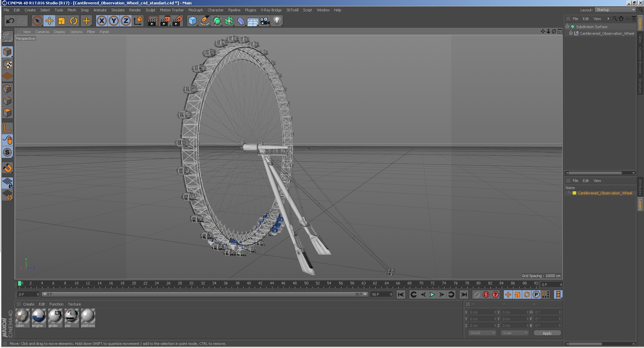Click the timeline range slider bar
This screenshot has width=644, height=348.
(x=205, y=294)
